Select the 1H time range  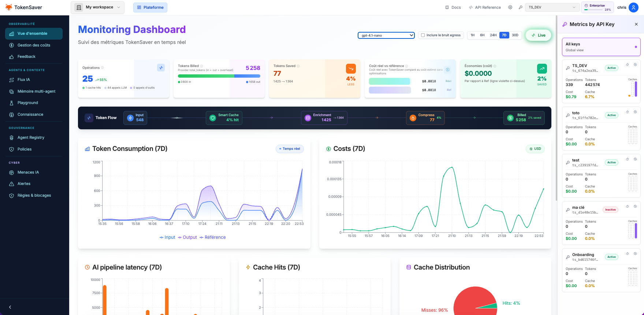coord(473,35)
